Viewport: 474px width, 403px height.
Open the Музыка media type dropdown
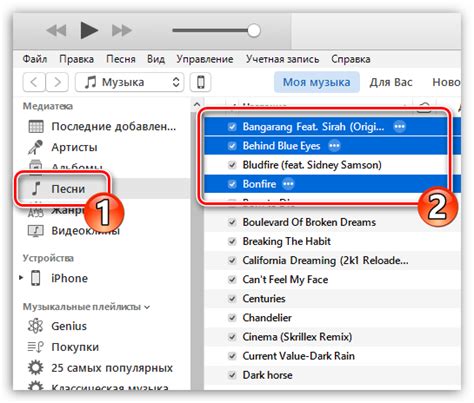129,82
